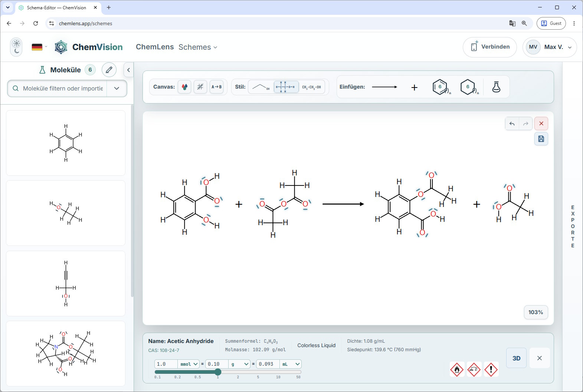Redo the canvas action
583x392 pixels.
click(526, 123)
